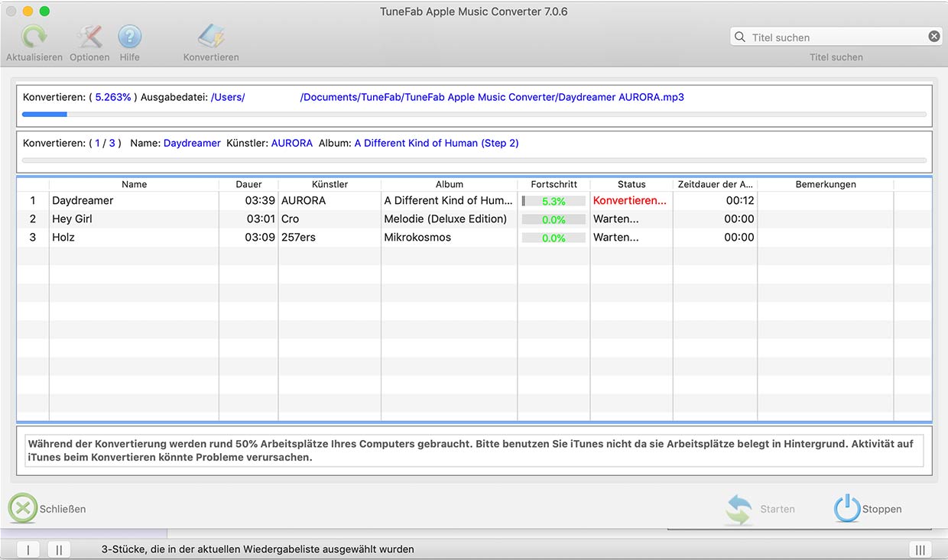Click the Cro artist cell

tap(290, 218)
